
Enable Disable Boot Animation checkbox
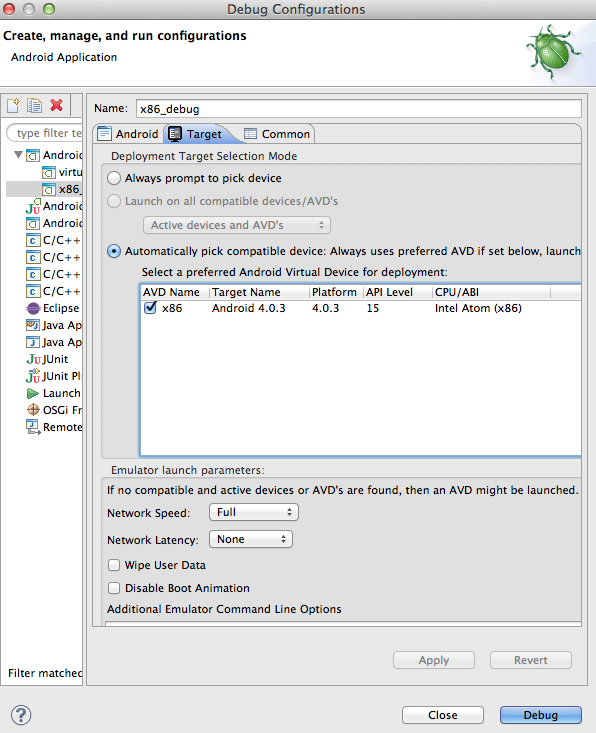pyautogui.click(x=114, y=588)
